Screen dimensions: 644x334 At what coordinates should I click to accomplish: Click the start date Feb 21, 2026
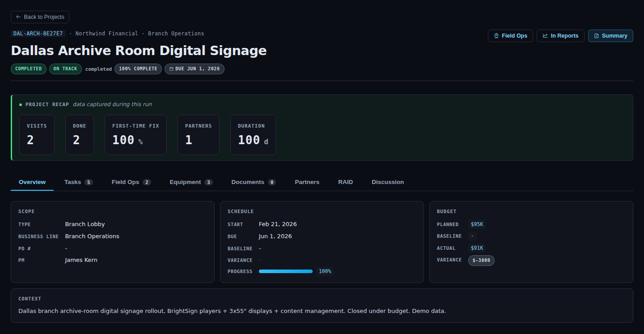click(278, 224)
